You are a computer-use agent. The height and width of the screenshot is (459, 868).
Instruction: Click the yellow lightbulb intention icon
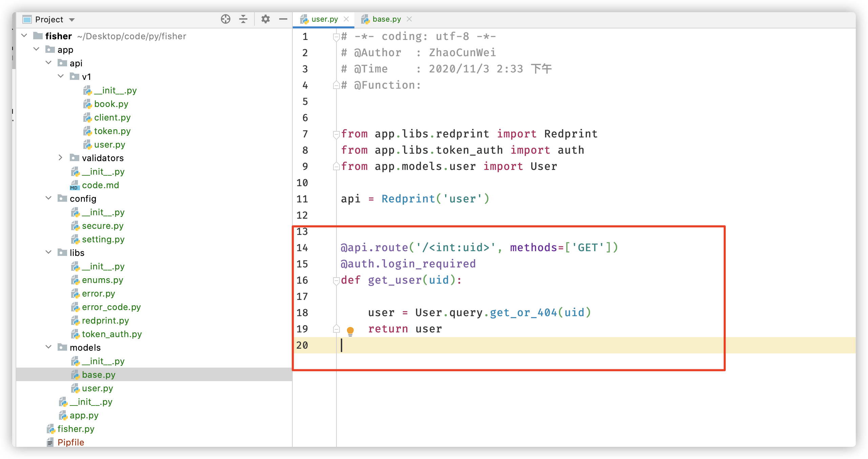350,330
